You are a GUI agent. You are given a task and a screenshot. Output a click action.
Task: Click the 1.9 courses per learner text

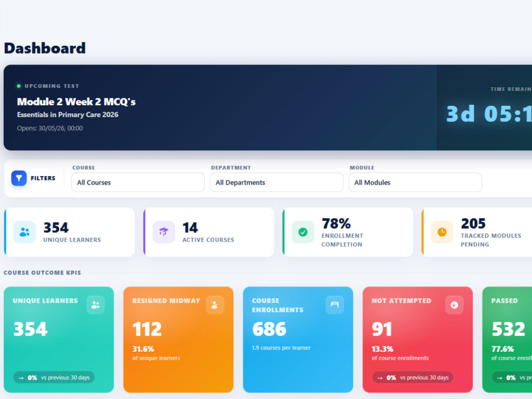[281, 348]
